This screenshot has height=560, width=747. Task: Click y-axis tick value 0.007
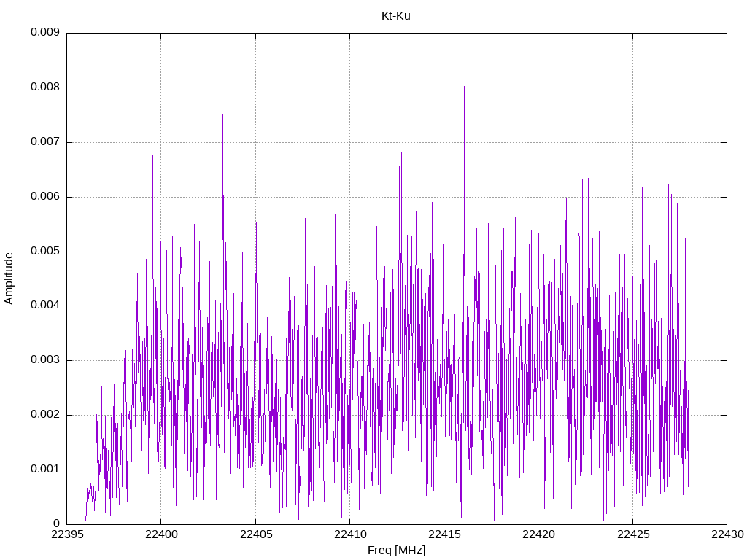(x=45, y=142)
